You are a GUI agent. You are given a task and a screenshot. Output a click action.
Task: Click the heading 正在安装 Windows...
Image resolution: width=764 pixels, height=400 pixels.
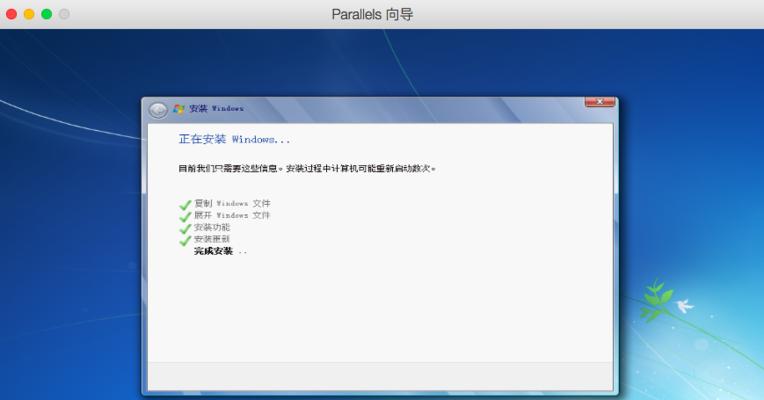[234, 139]
